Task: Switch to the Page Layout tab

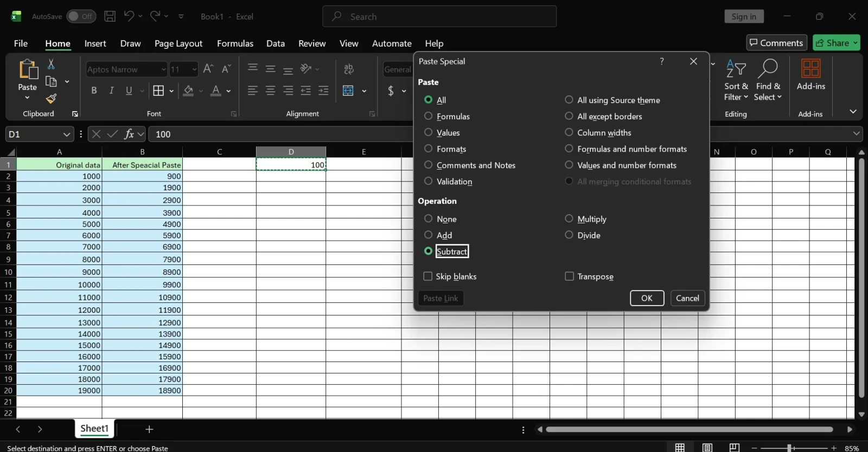Action: pyautogui.click(x=178, y=43)
